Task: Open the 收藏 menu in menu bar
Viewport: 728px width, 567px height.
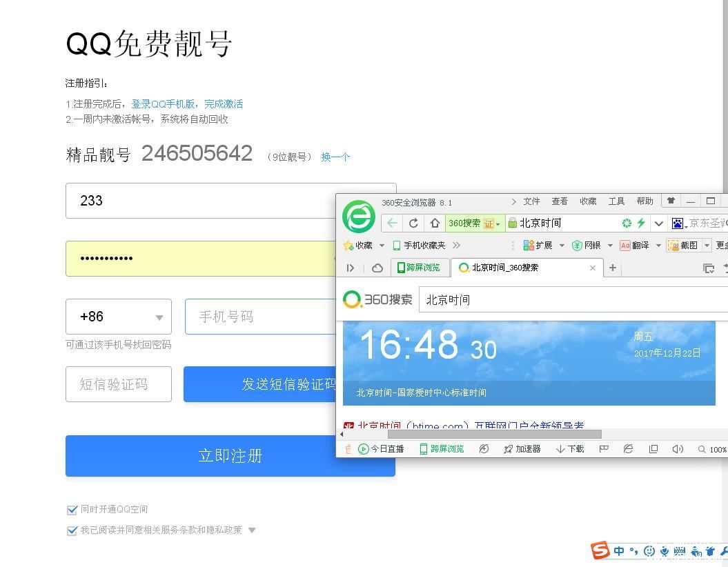Action: (588, 201)
